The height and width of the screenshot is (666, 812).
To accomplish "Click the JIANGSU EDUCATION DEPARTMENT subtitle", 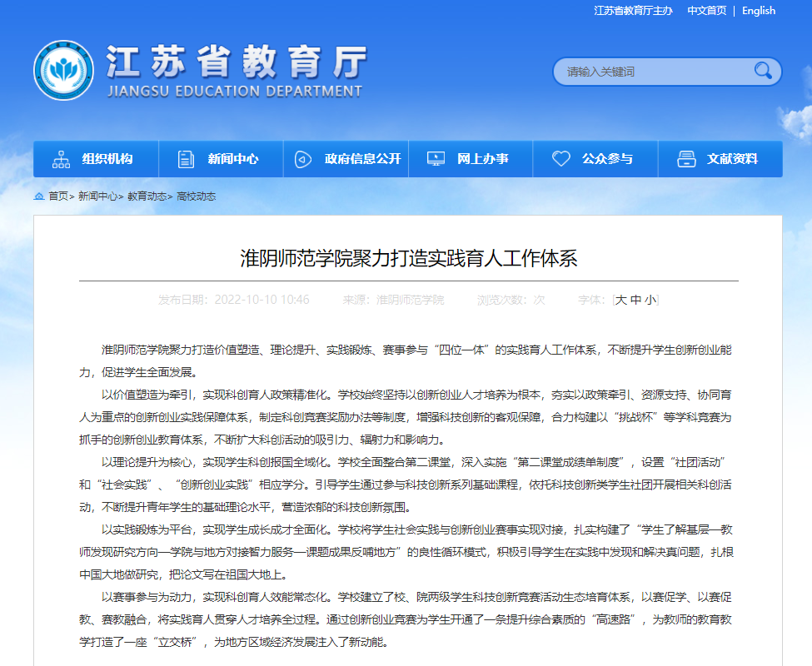I will [235, 91].
